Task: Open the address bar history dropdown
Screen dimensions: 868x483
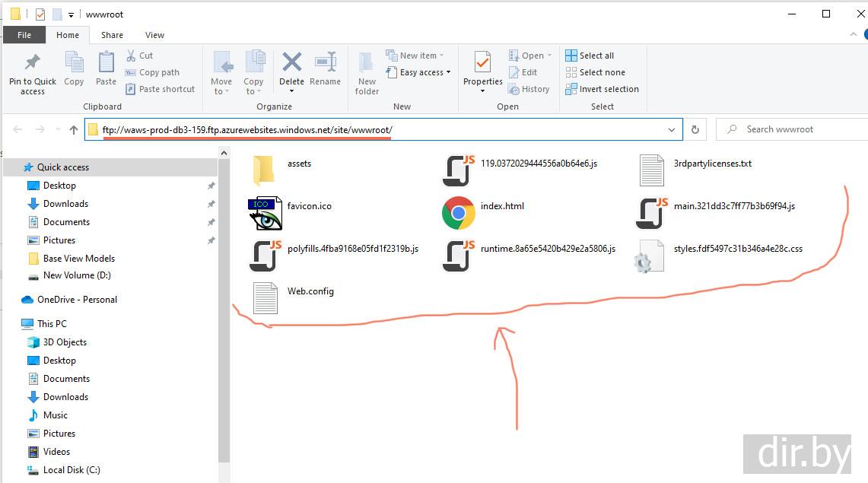Action: pos(672,129)
